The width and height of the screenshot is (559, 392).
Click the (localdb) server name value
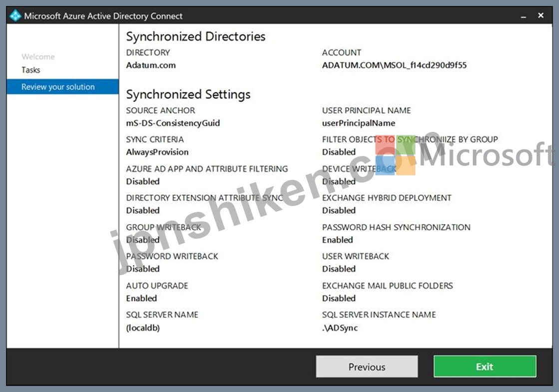143,328
